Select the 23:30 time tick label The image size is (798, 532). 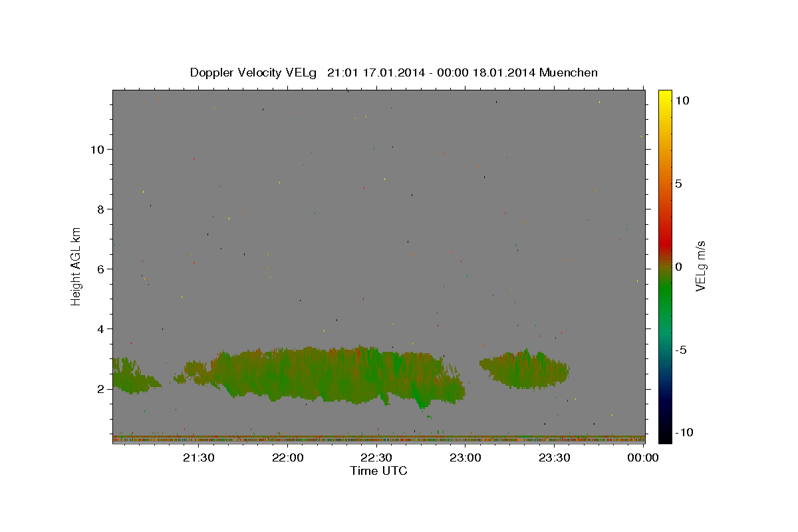pos(555,458)
